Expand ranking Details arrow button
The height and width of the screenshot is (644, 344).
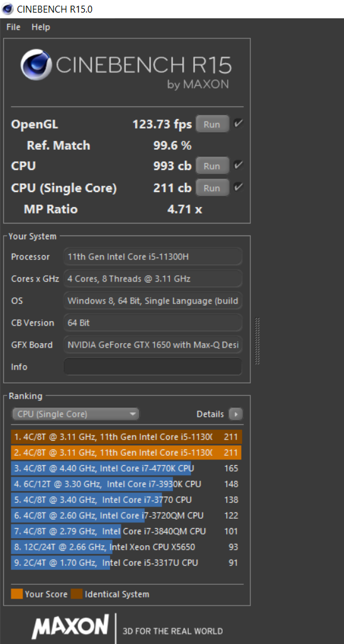click(236, 414)
